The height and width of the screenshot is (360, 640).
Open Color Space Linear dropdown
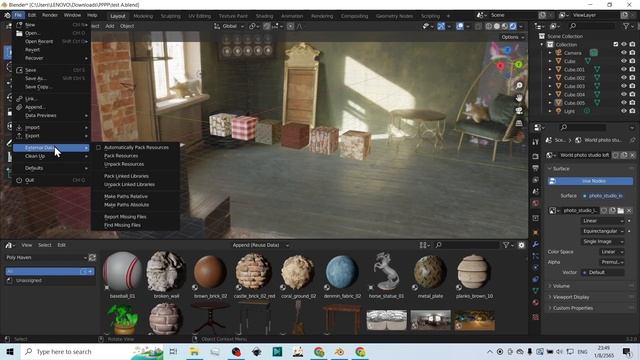pyautogui.click(x=611, y=252)
